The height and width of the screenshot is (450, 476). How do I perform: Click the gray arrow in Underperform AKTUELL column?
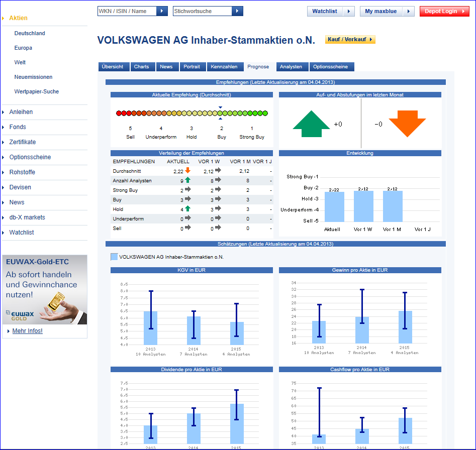(x=188, y=218)
